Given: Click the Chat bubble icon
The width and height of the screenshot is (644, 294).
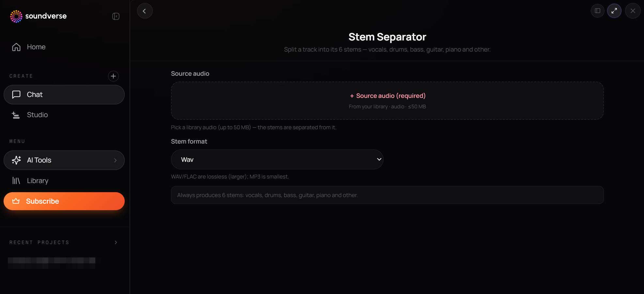Looking at the screenshot, I should 16,95.
